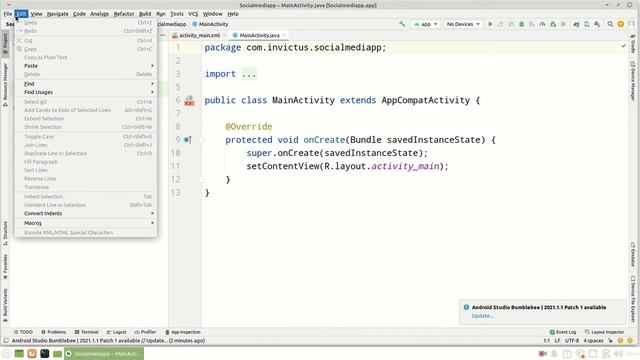The height and width of the screenshot is (360, 640).
Task: Open the Device Manager right side panel
Action: point(633,80)
